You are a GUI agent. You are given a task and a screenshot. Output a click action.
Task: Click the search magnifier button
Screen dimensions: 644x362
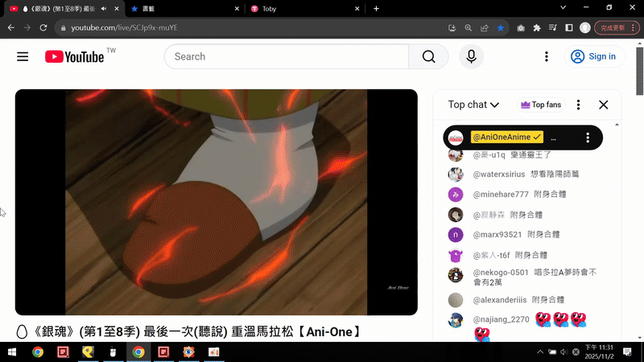427,56
